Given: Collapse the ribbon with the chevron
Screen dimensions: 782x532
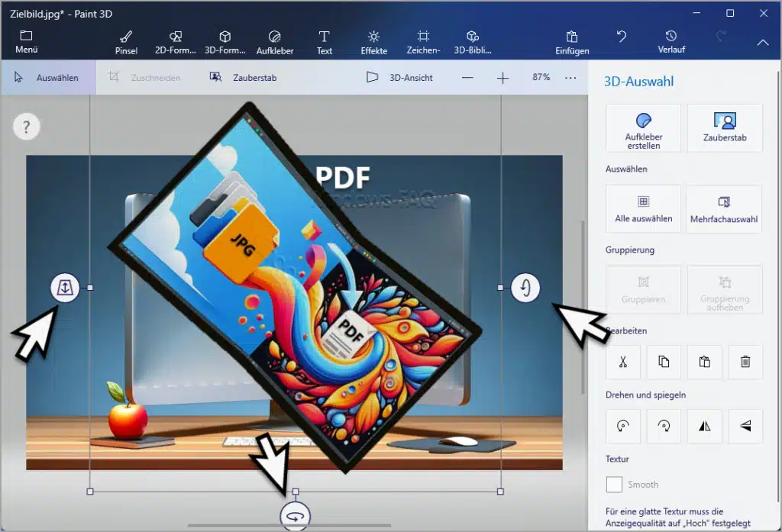Looking at the screenshot, I should (763, 43).
